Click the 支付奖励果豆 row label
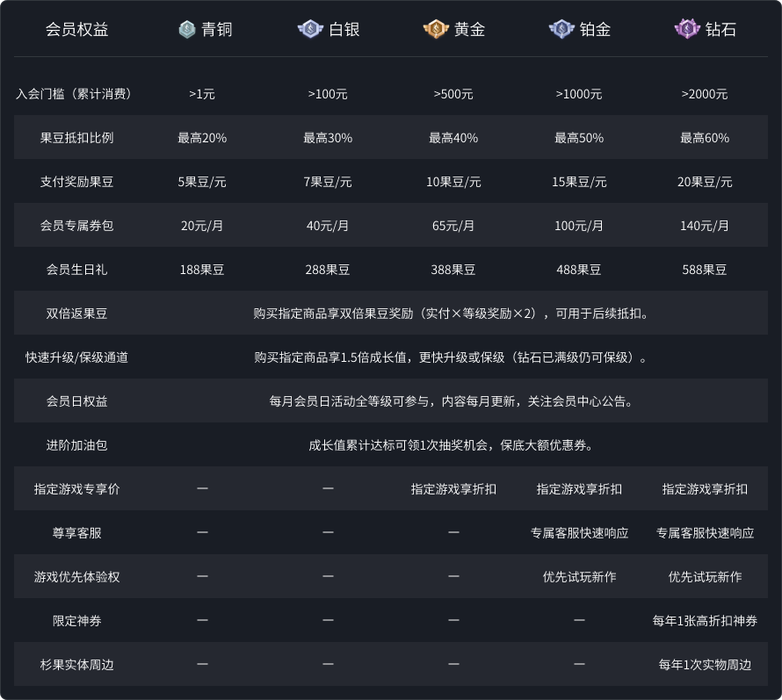The image size is (782, 700). [x=76, y=182]
